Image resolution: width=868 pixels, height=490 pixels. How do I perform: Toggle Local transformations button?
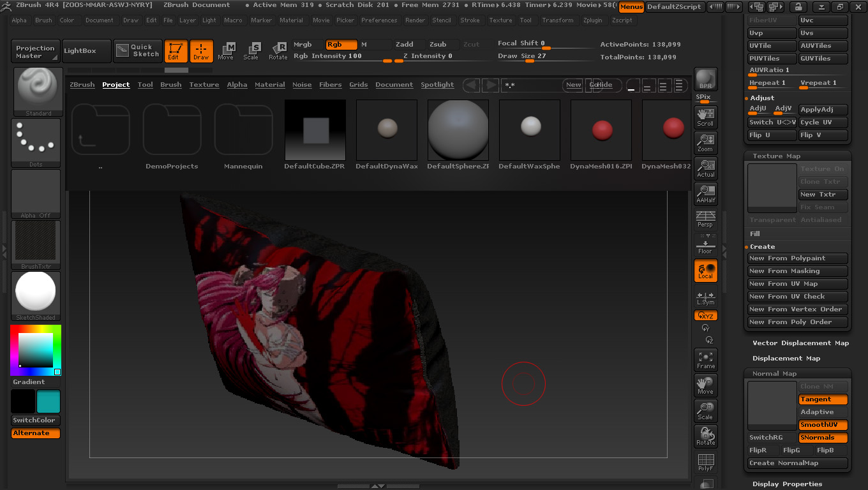pyautogui.click(x=705, y=271)
